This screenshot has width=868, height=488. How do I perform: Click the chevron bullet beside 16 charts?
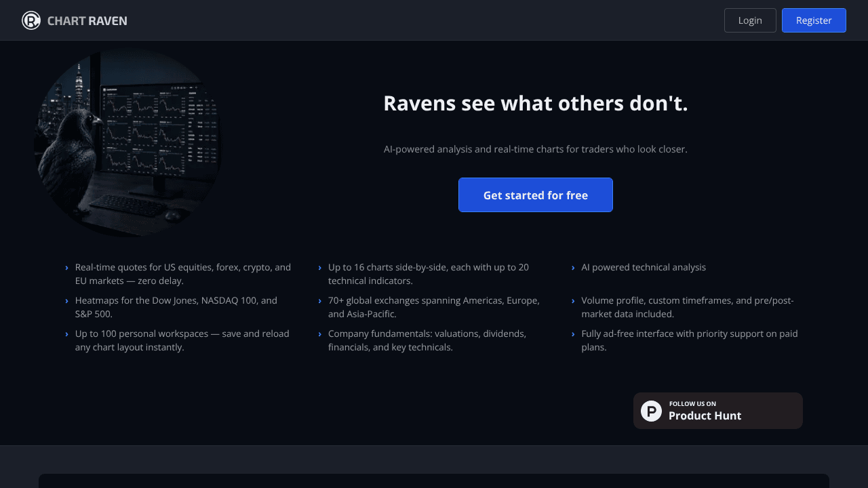pyautogui.click(x=319, y=268)
